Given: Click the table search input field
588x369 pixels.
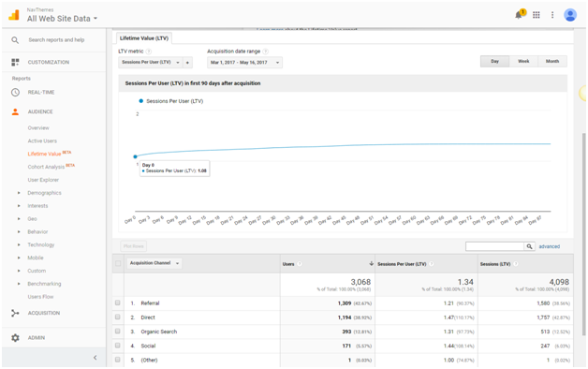Looking at the screenshot, I should [x=494, y=246].
